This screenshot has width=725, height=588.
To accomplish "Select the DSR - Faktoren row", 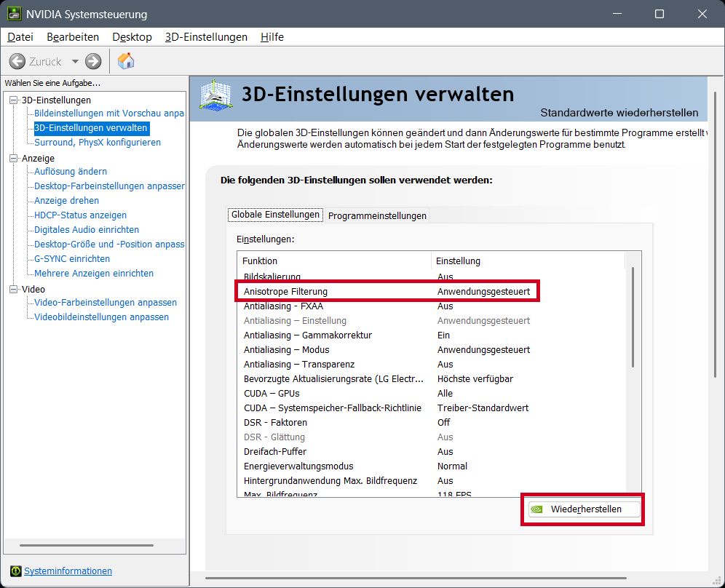I will [x=432, y=423].
